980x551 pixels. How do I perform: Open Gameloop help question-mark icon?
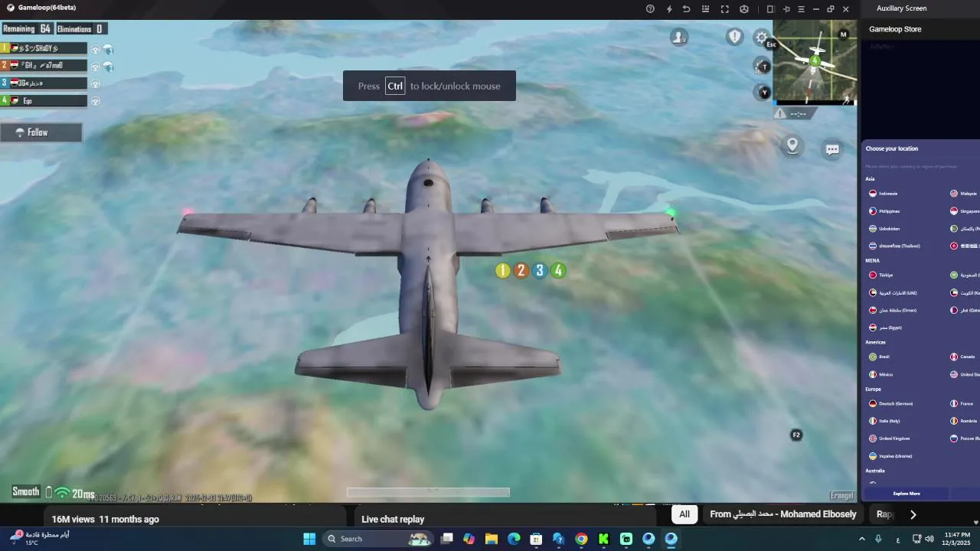[650, 9]
